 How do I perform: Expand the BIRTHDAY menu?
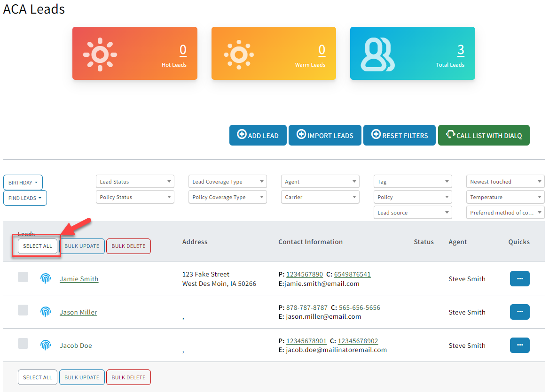(x=23, y=182)
